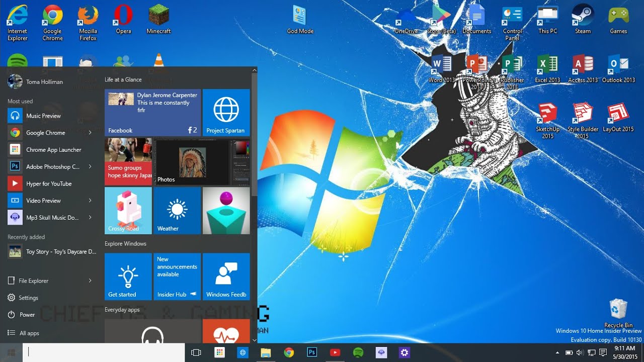Open Task View from taskbar
The width and height of the screenshot is (644, 362).
tap(196, 353)
